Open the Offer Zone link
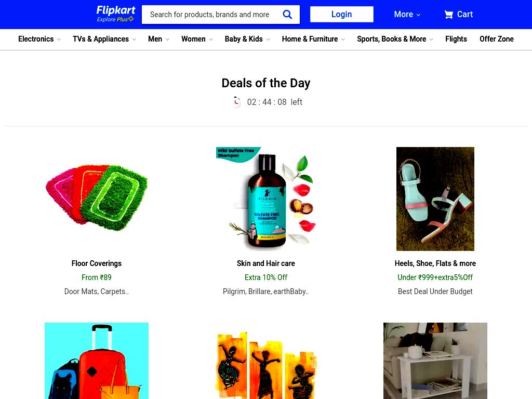 click(x=496, y=39)
